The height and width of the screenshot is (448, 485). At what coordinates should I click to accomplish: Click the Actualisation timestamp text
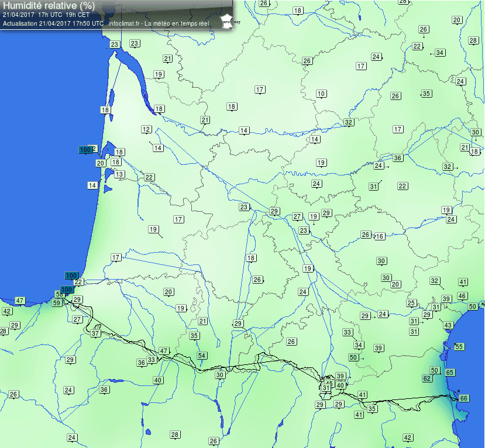[x=53, y=23]
